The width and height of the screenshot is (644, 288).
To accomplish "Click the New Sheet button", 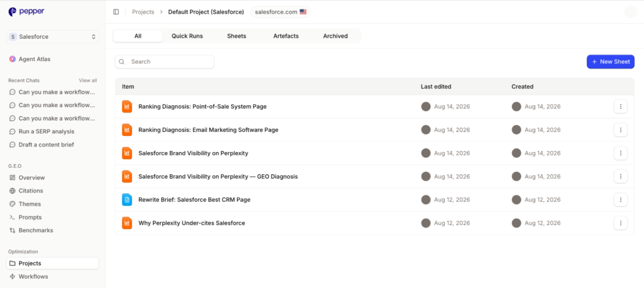I will tap(610, 62).
